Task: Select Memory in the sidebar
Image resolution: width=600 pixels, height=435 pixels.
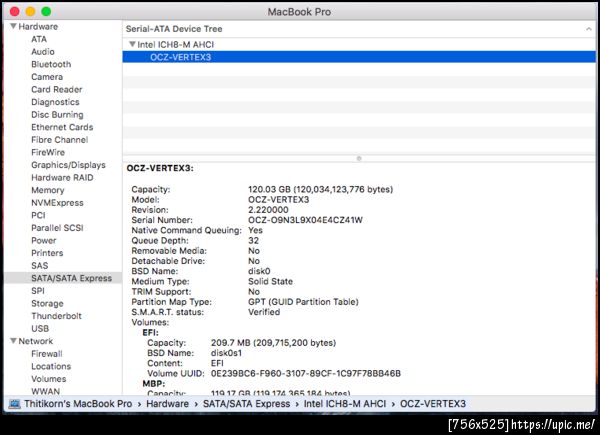Action: 48,190
